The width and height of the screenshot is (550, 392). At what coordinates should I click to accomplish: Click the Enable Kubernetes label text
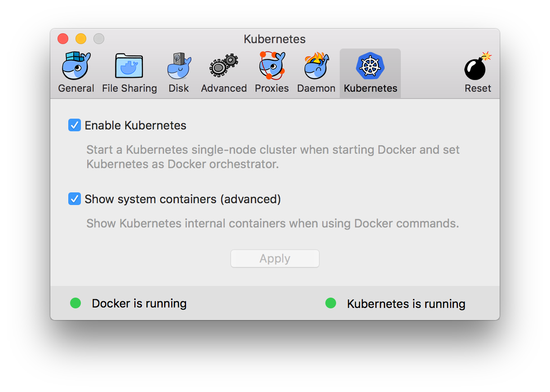point(136,125)
